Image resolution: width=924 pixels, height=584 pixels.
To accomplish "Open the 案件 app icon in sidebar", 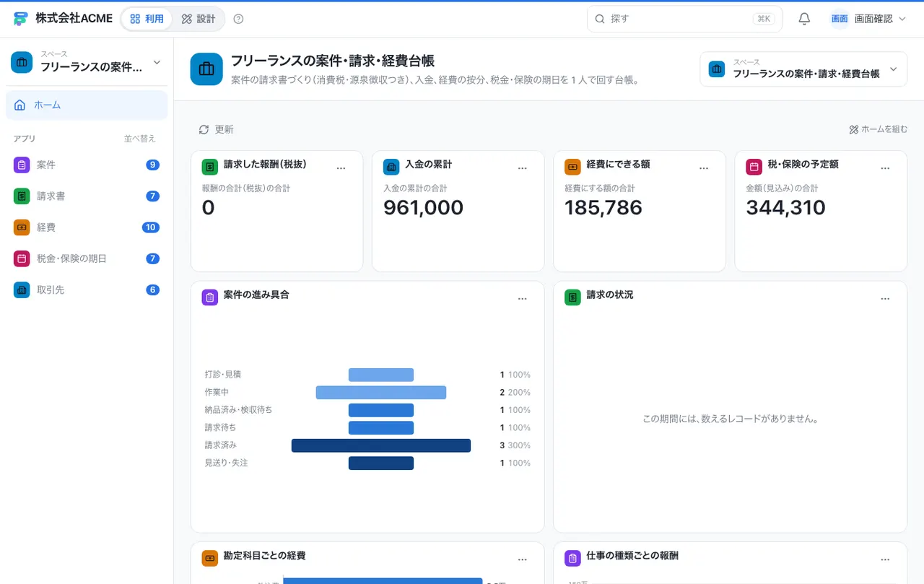I will point(22,165).
